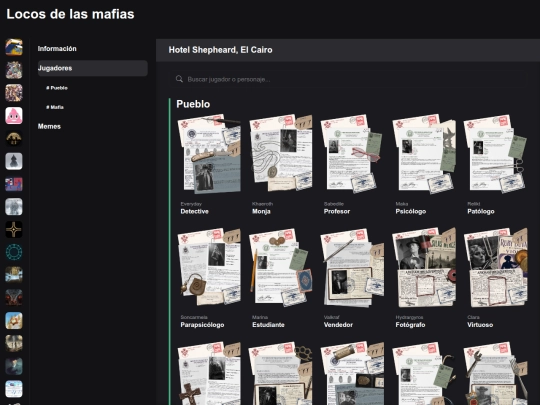Open the third-row dossier with brass knuckles
The width and height of the screenshot is (540, 405).
[281, 373]
